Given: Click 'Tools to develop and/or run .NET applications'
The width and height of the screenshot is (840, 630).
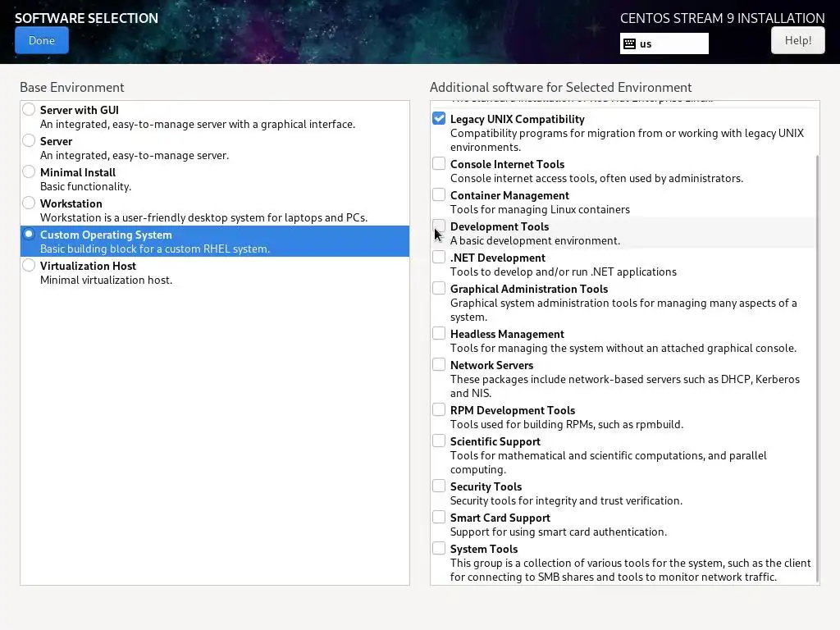Looking at the screenshot, I should click(x=563, y=272).
